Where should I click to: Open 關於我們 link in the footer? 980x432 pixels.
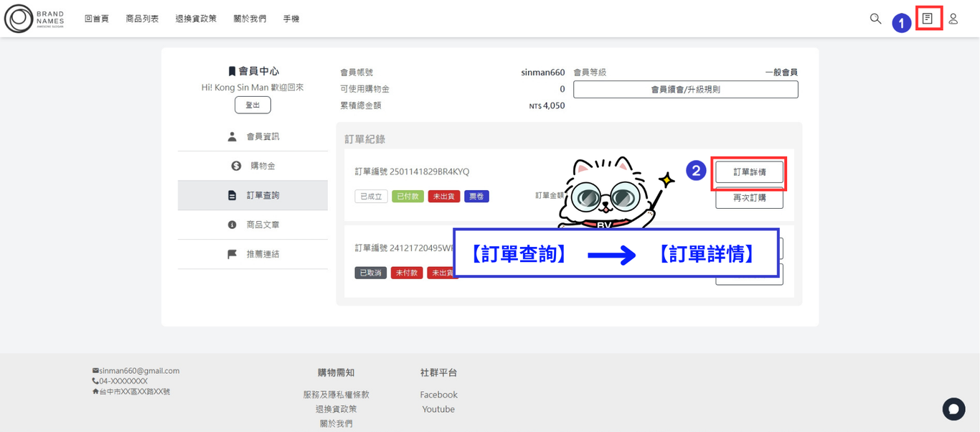336,423
